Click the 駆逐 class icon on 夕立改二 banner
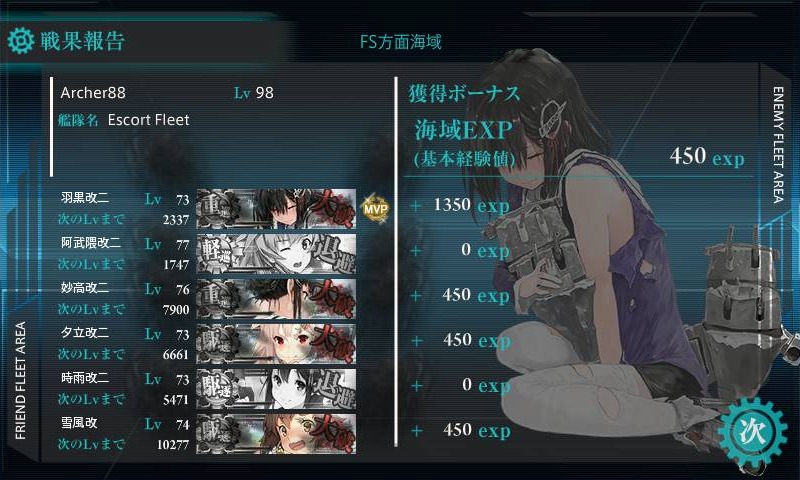This screenshot has height=480, width=800. (217, 343)
